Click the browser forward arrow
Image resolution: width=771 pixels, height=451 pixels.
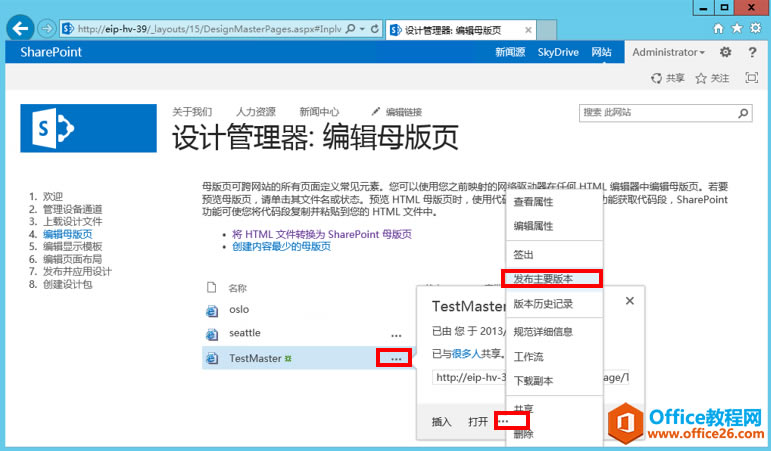pyautogui.click(x=47, y=29)
